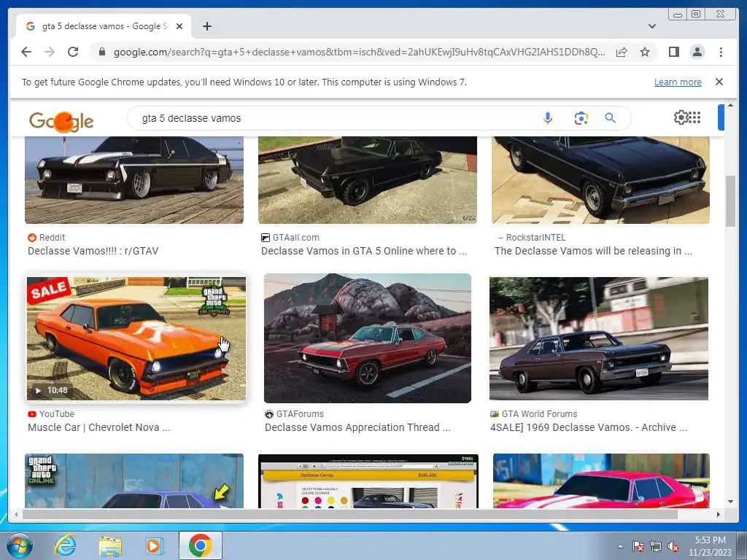Share this page using the share icon

tap(622, 52)
